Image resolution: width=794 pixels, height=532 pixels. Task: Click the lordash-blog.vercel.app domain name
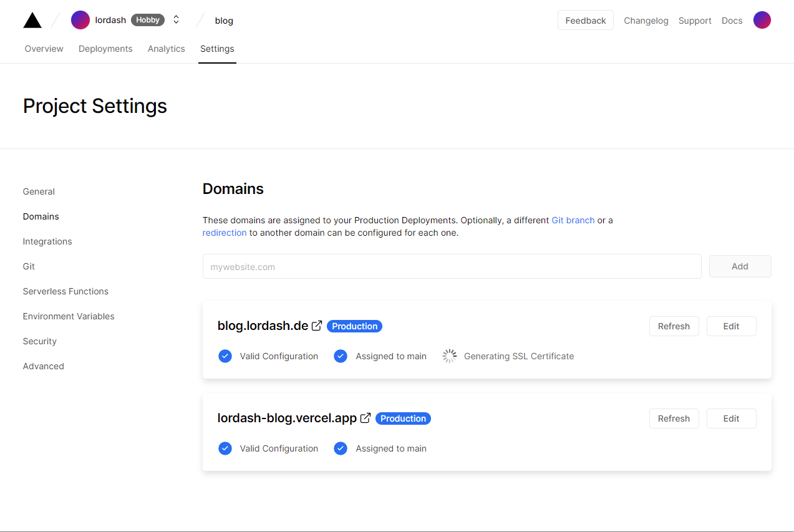click(x=288, y=418)
